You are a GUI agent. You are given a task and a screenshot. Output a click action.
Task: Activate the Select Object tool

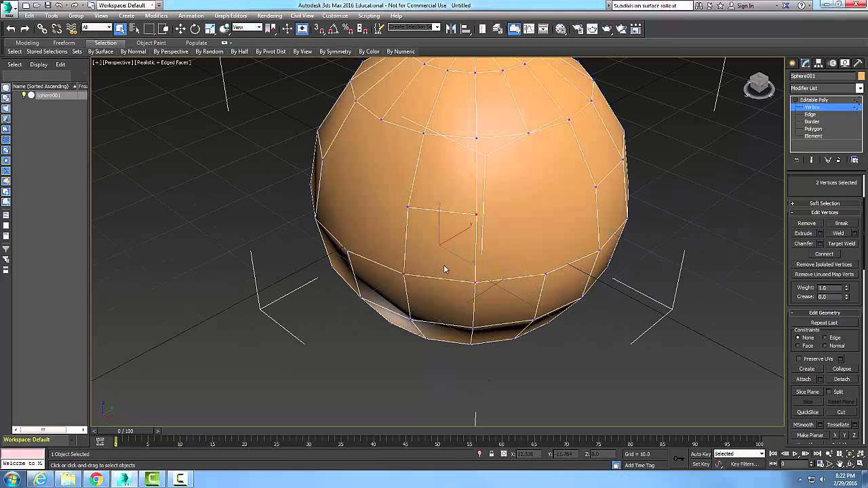point(120,28)
